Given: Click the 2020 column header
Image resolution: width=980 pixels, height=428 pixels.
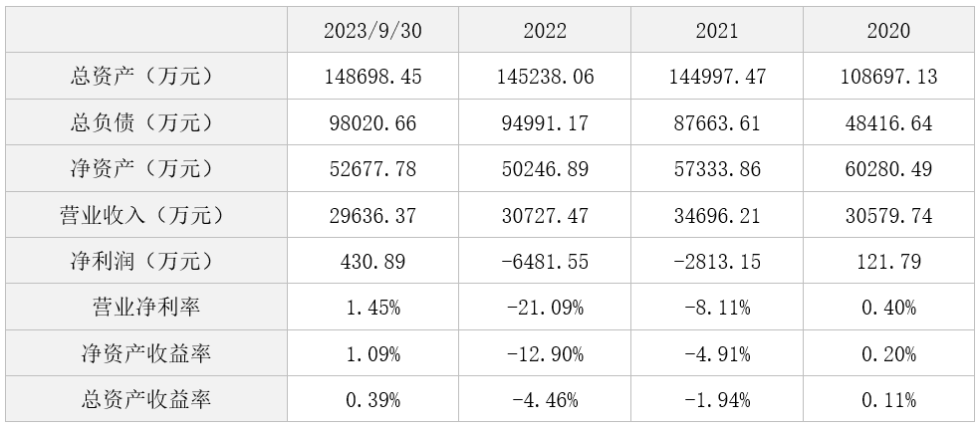Looking at the screenshot, I should [x=888, y=30].
